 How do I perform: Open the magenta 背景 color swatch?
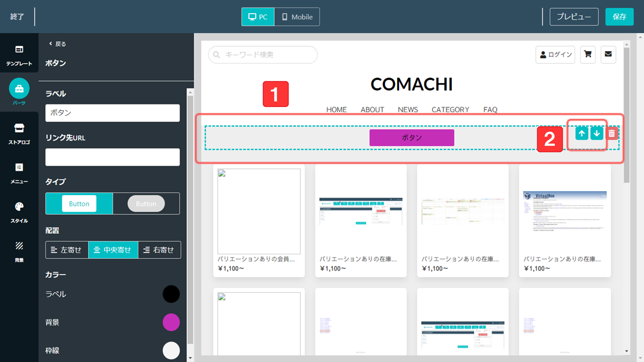[x=171, y=322]
